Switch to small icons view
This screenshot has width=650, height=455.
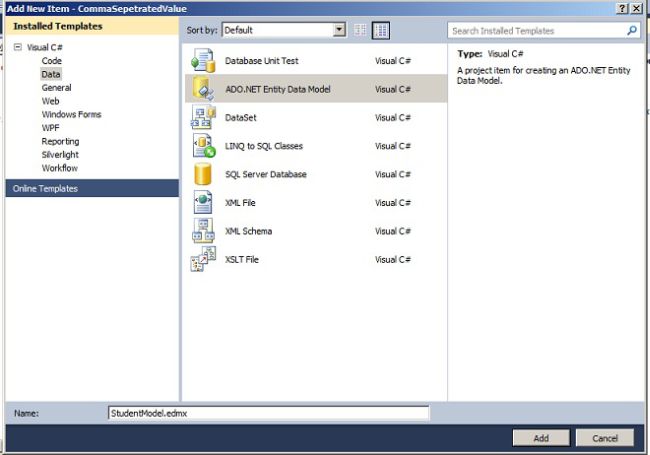(360, 30)
